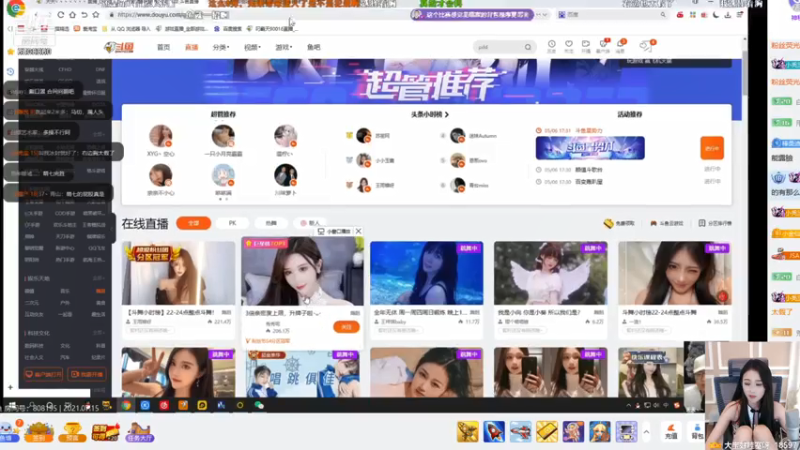The image size is (800, 450).
Task: Open the 唱跳俱佳 stream thumbnail
Action: (303, 373)
